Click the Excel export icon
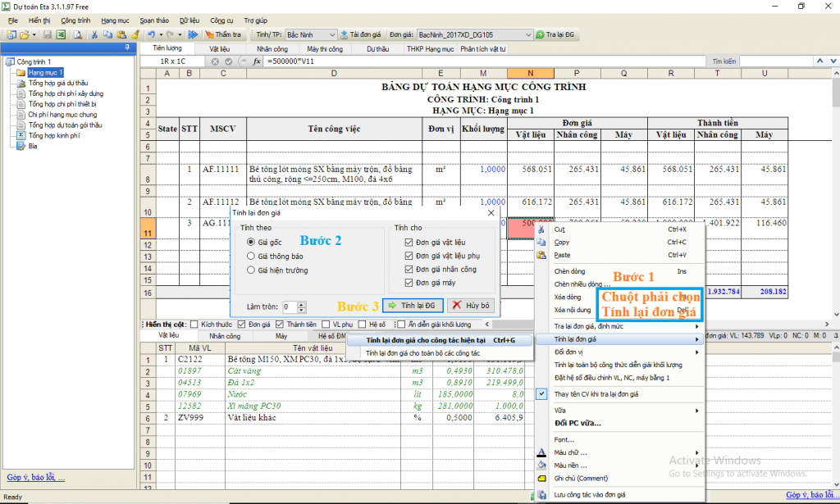840x504 pixels. click(x=61, y=35)
